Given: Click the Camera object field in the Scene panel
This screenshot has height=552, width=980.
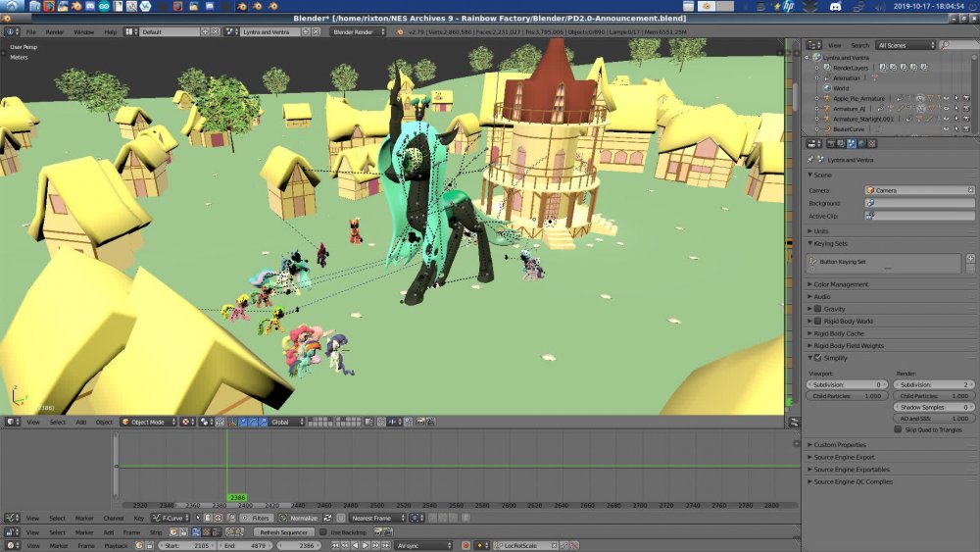Looking at the screenshot, I should point(919,190).
